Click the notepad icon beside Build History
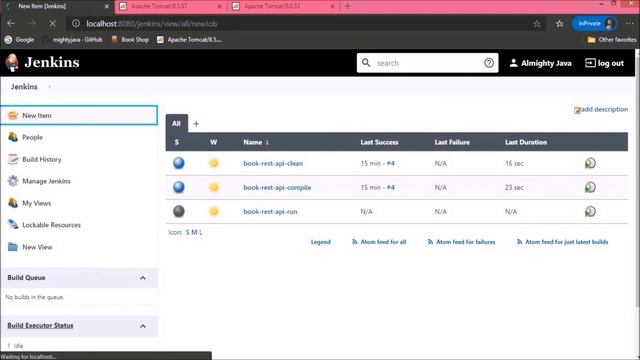The image size is (640, 360). (13, 159)
